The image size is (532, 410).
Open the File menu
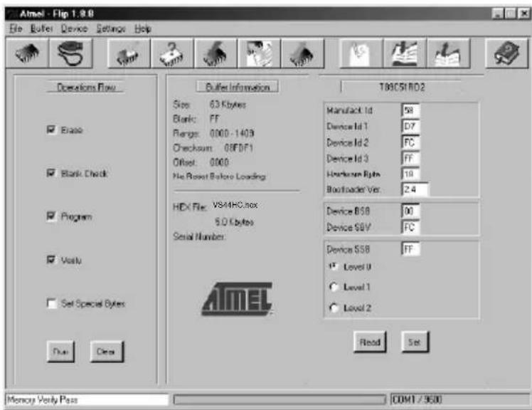coord(16,28)
